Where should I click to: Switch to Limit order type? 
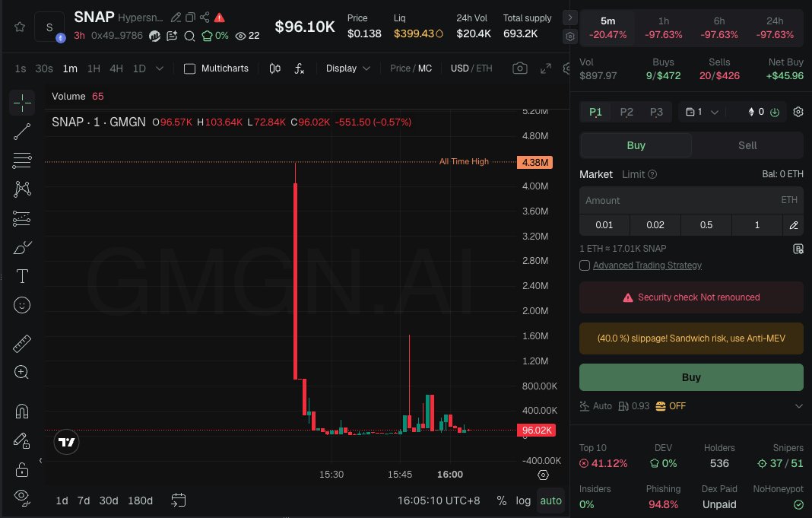[x=633, y=174]
